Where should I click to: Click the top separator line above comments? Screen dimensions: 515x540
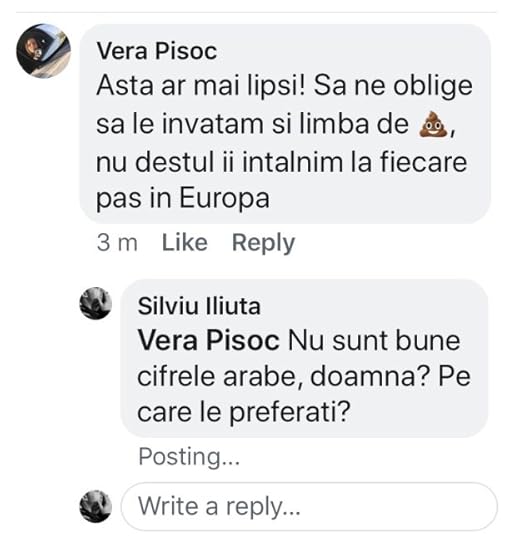(x=256, y=12)
